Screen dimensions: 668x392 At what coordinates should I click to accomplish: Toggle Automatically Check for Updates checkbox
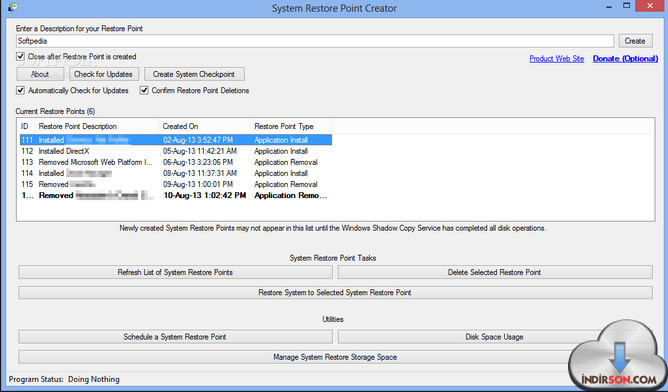(20, 90)
